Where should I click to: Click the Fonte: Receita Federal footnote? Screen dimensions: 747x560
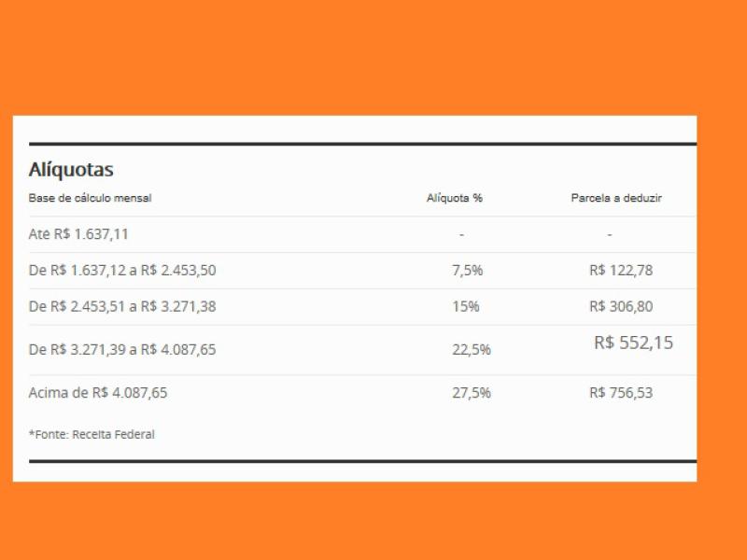pos(92,434)
